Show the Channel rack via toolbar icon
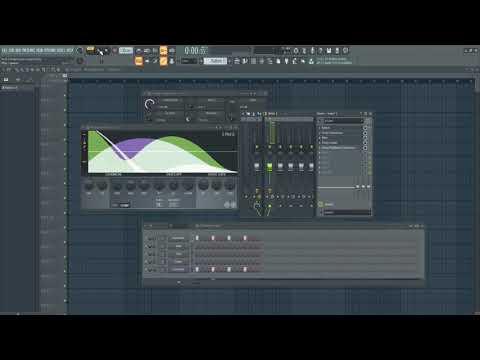Viewport: 480px width, 360px height. point(253,61)
